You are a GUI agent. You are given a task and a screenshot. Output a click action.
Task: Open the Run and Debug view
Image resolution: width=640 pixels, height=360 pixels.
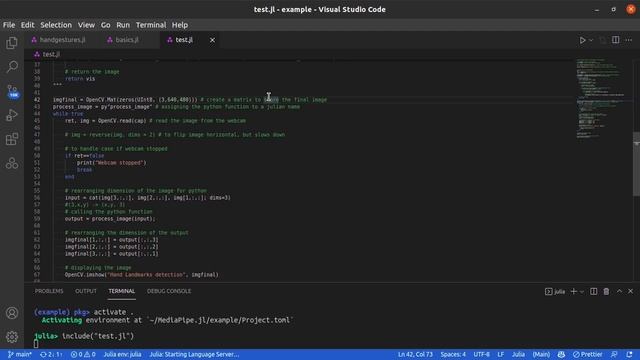pyautogui.click(x=12, y=115)
